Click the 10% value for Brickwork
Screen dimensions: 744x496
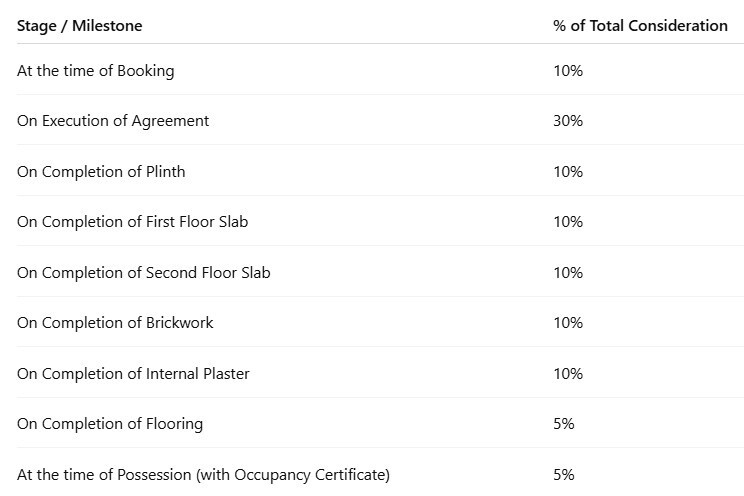[x=568, y=323]
